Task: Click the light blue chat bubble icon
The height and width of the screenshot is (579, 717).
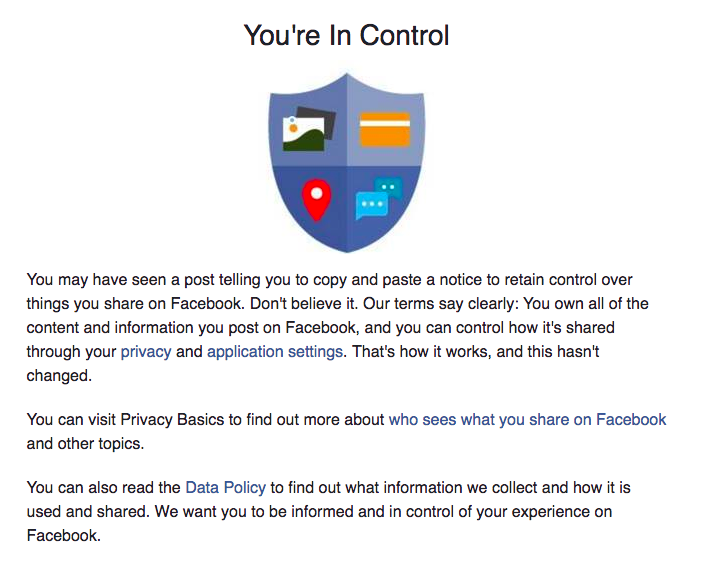Action: click(372, 205)
